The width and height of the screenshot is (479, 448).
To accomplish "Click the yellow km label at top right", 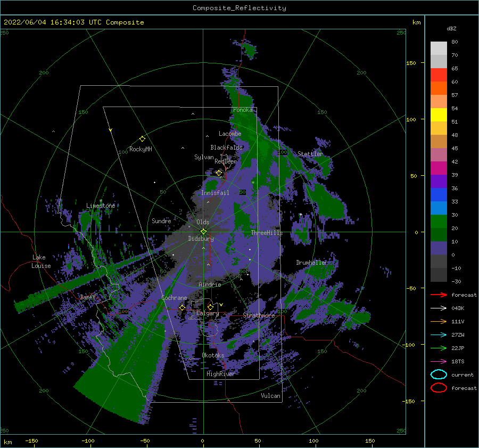I will 416,22.
